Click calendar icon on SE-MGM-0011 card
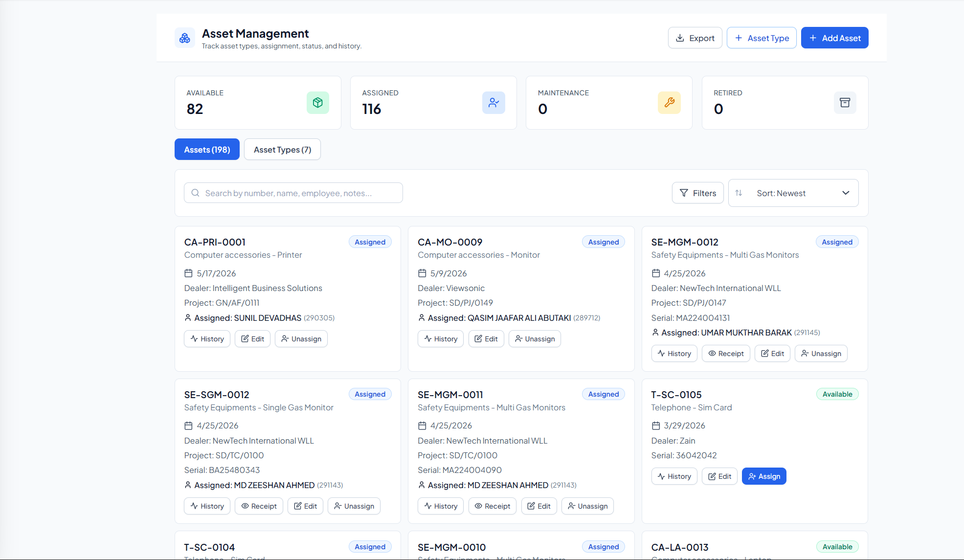This screenshot has height=560, width=964. [422, 426]
